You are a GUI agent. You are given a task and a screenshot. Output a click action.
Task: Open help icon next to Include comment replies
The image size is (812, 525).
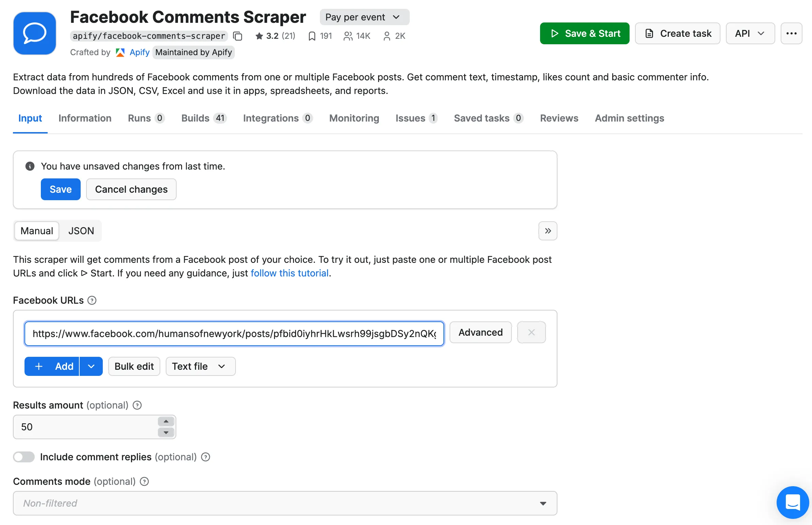pyautogui.click(x=206, y=457)
